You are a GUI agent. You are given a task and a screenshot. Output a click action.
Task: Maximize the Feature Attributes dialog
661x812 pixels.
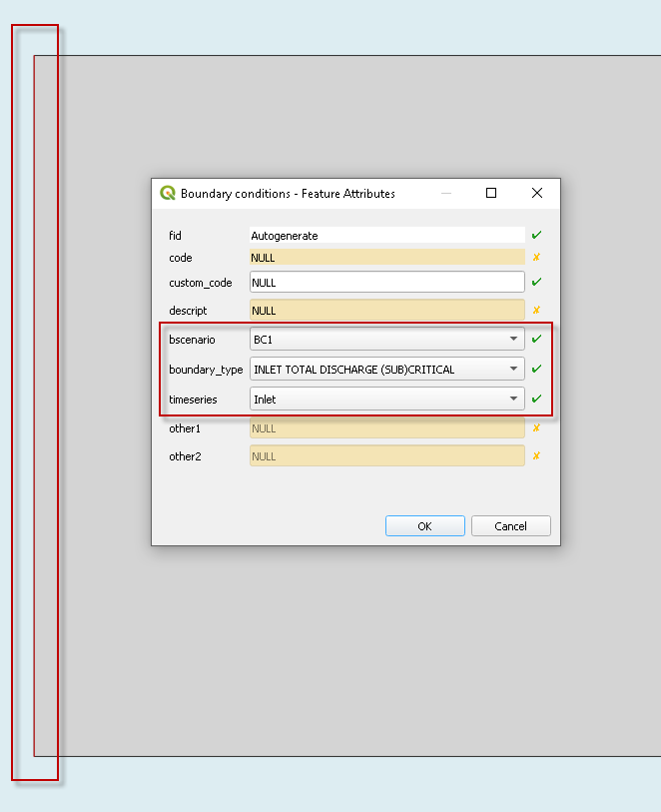tap(491, 193)
